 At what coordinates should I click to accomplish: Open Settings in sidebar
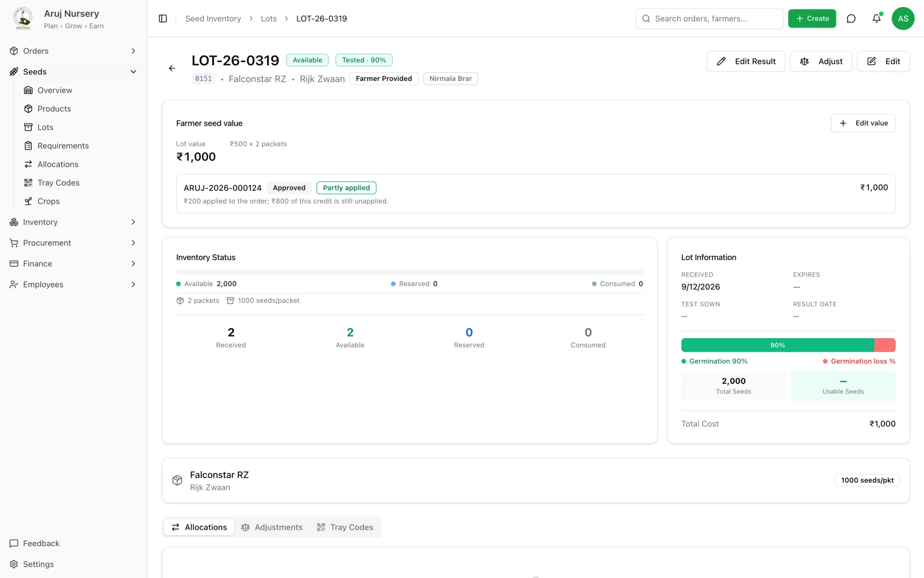(38, 564)
